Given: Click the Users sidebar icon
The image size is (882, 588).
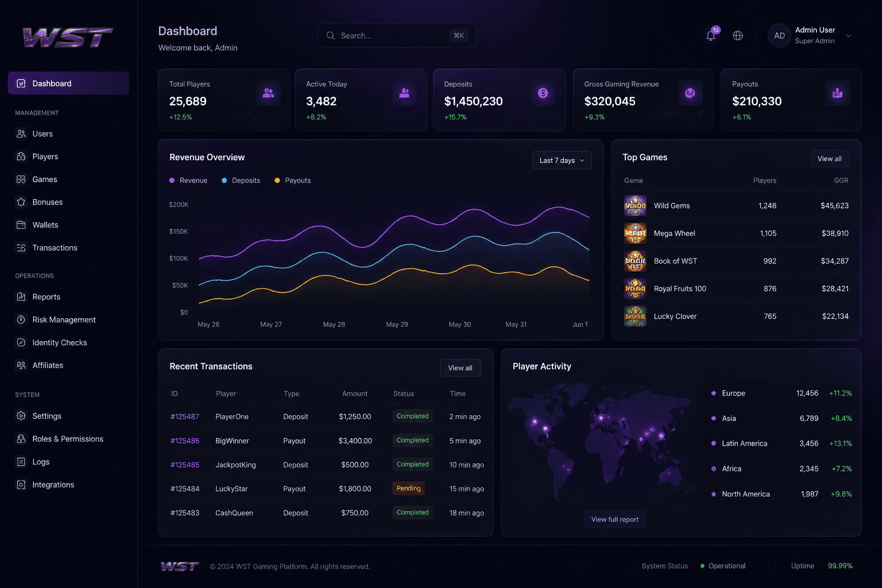Looking at the screenshot, I should point(21,134).
